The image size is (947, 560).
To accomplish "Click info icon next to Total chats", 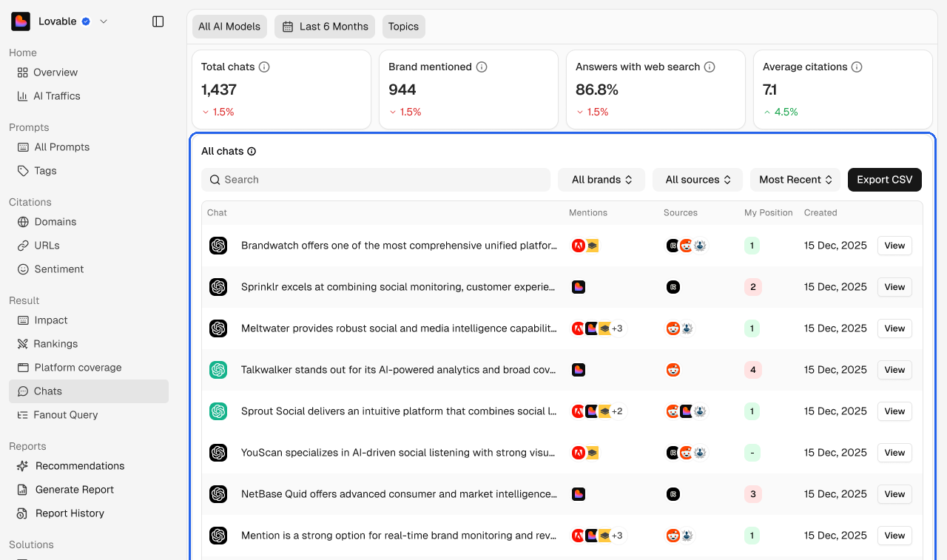I will (264, 67).
